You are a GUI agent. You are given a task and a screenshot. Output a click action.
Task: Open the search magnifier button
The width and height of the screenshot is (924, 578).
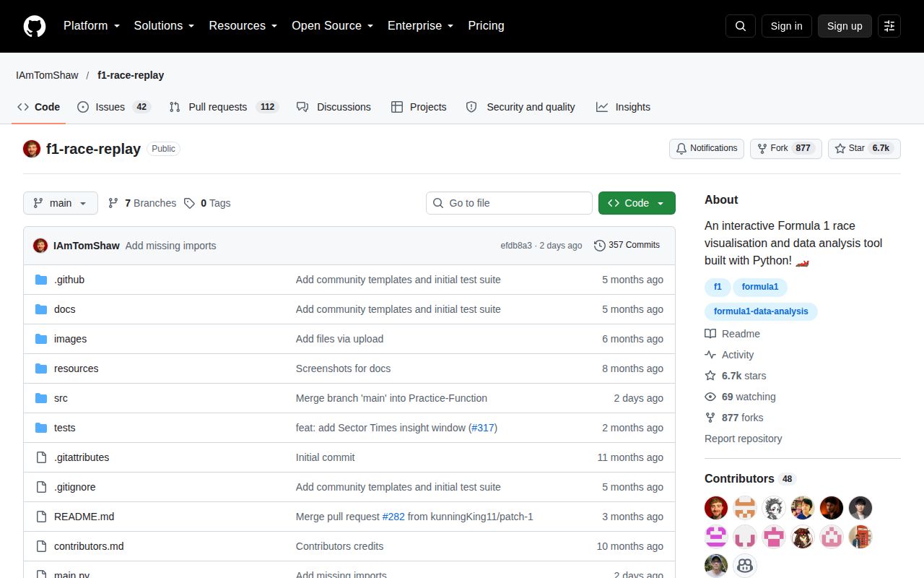(741, 26)
